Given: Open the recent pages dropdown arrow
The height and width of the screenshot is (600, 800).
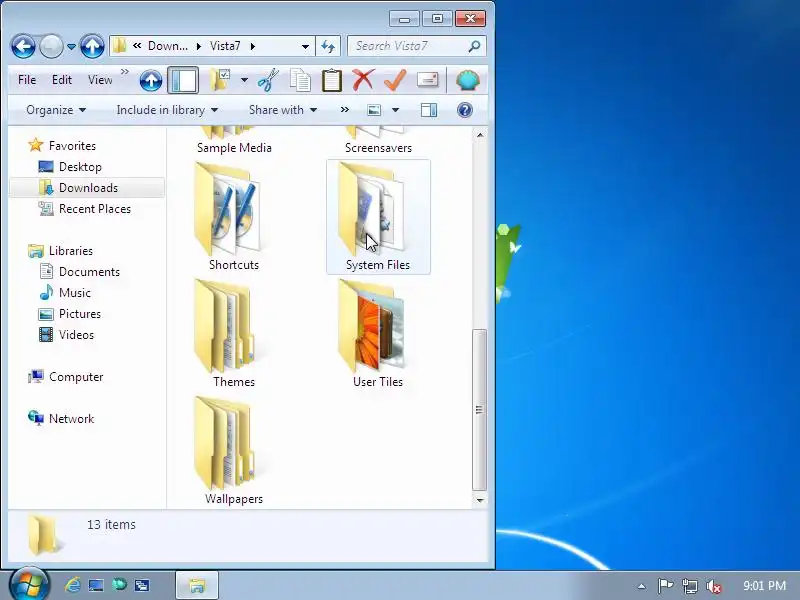Looking at the screenshot, I should (x=71, y=47).
